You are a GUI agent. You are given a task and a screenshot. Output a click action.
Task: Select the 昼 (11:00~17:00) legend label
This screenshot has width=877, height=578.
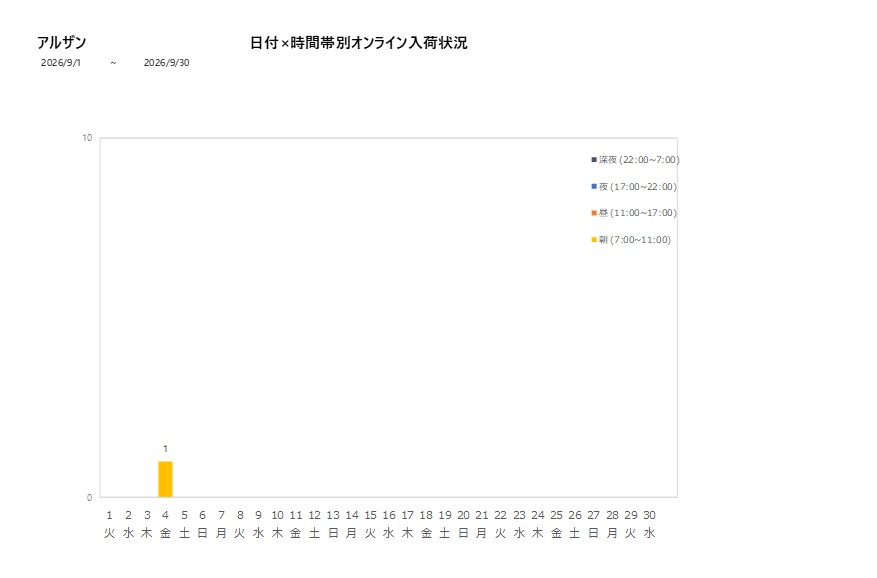click(x=638, y=213)
